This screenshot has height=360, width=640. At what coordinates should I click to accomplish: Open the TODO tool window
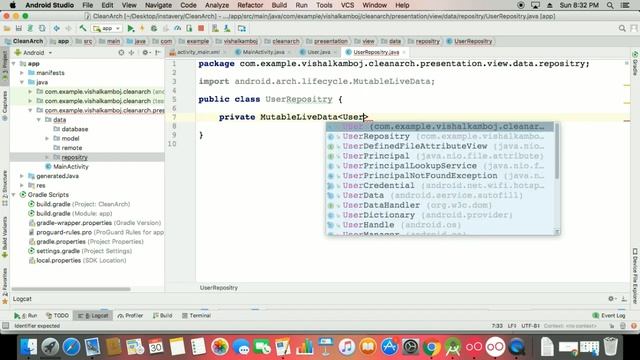[58, 316]
